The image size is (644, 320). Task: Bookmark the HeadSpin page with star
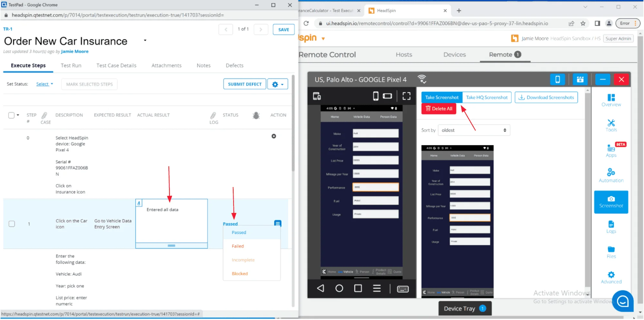pyautogui.click(x=583, y=23)
